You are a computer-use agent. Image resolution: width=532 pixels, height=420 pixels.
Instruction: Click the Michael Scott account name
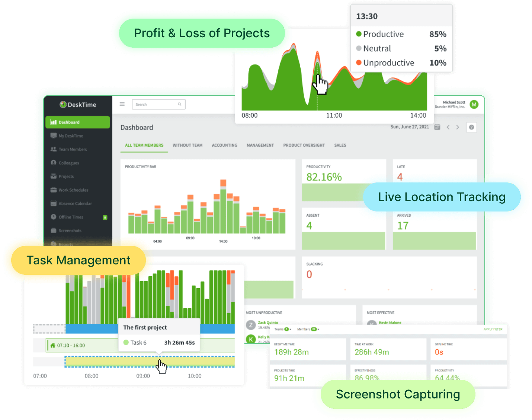click(454, 102)
